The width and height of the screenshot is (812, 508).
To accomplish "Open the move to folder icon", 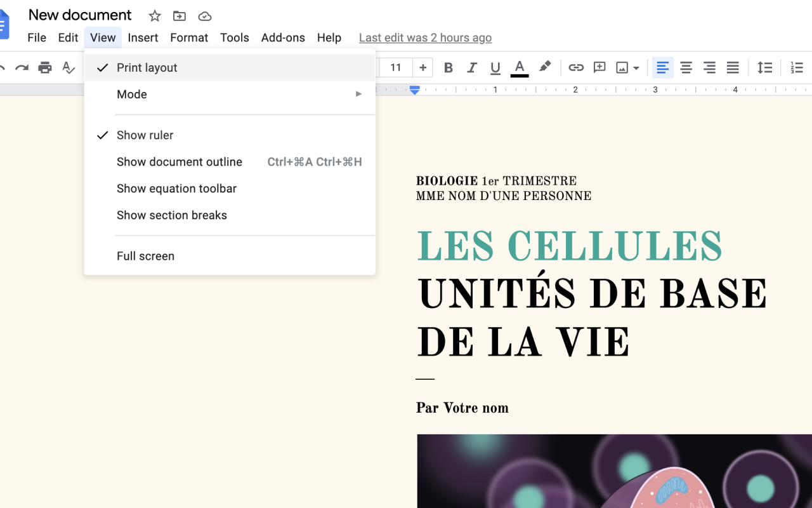I will [180, 16].
